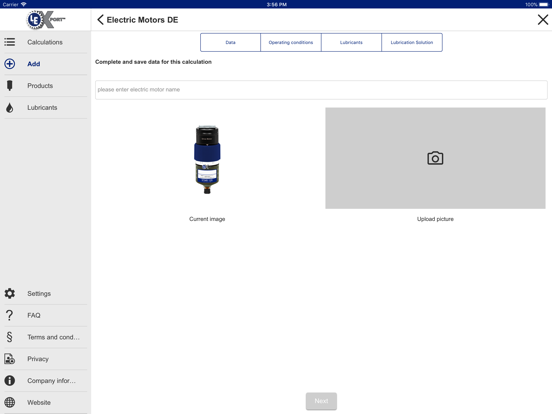This screenshot has width=552, height=414.
Task: Click the Products lubricator icon
Action: [10, 86]
